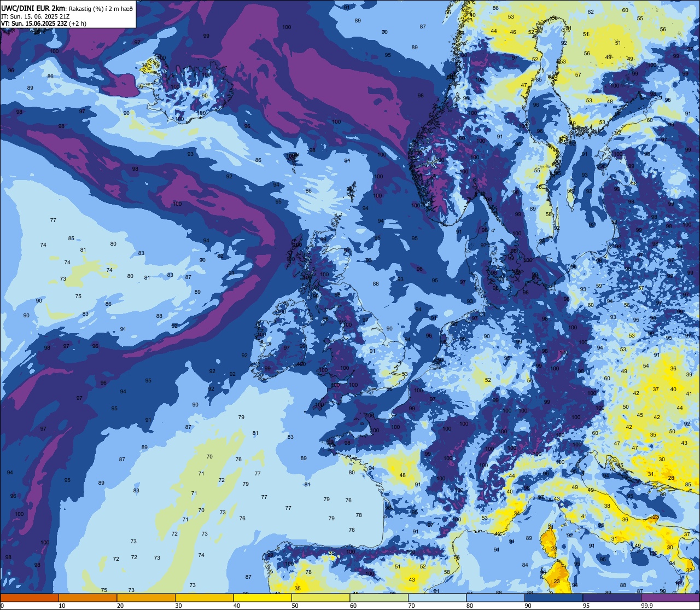Click the value 34 near the French Riviera
The height and width of the screenshot is (610, 700).
click(x=517, y=514)
